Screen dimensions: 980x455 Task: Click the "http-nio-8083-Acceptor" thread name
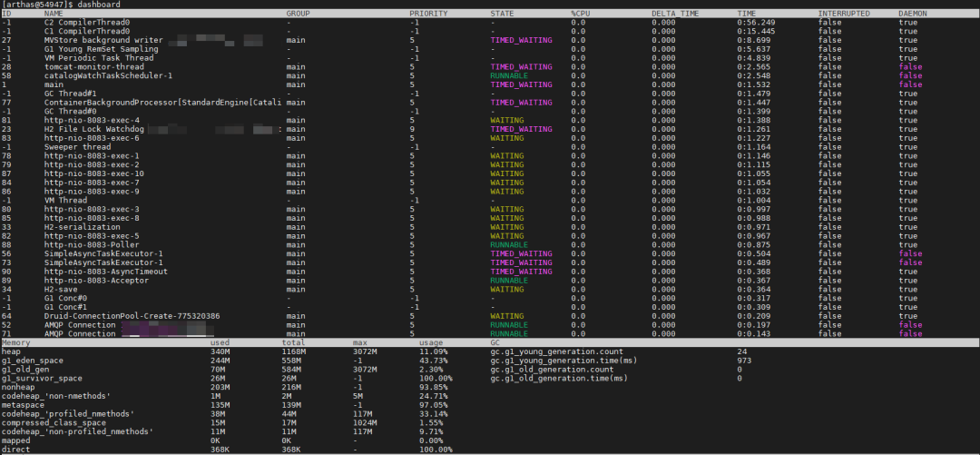pyautogui.click(x=97, y=281)
